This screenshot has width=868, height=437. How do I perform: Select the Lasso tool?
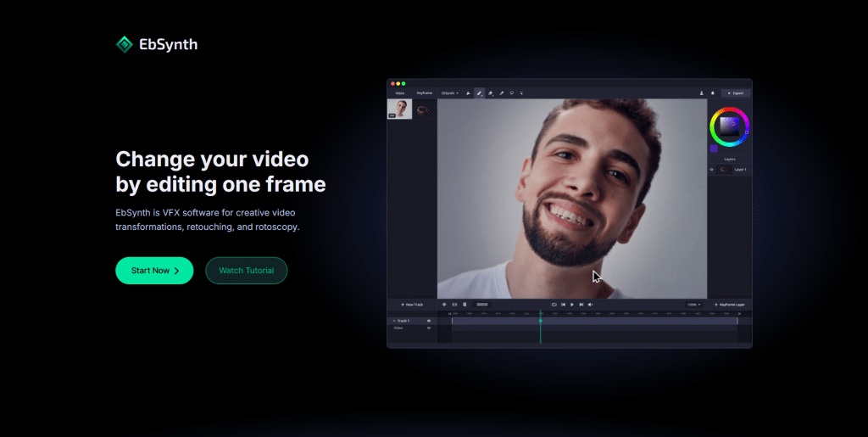pyautogui.click(x=511, y=93)
